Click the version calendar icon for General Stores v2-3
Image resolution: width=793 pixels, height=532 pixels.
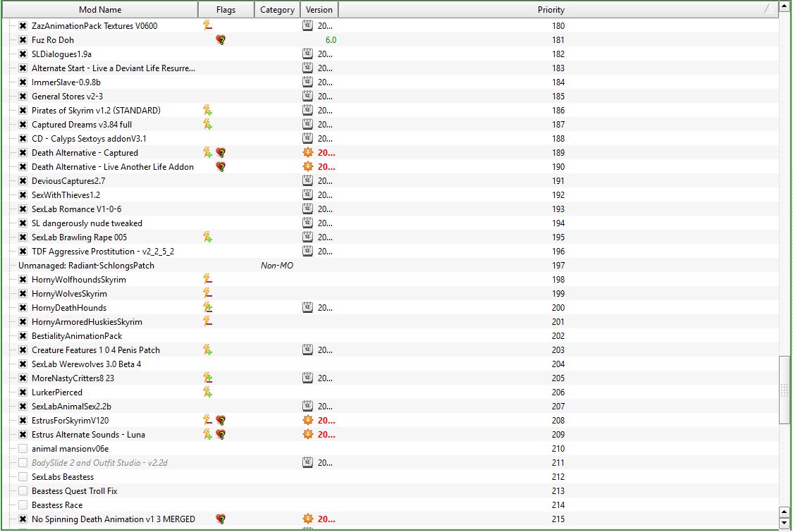click(307, 97)
